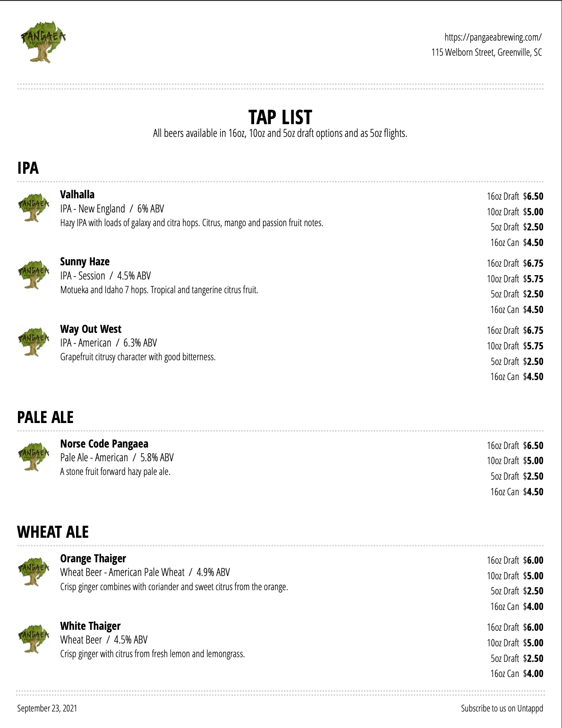Click the 115 Welborn Street address
Image resolution: width=562 pixels, height=728 pixels.
486,52
